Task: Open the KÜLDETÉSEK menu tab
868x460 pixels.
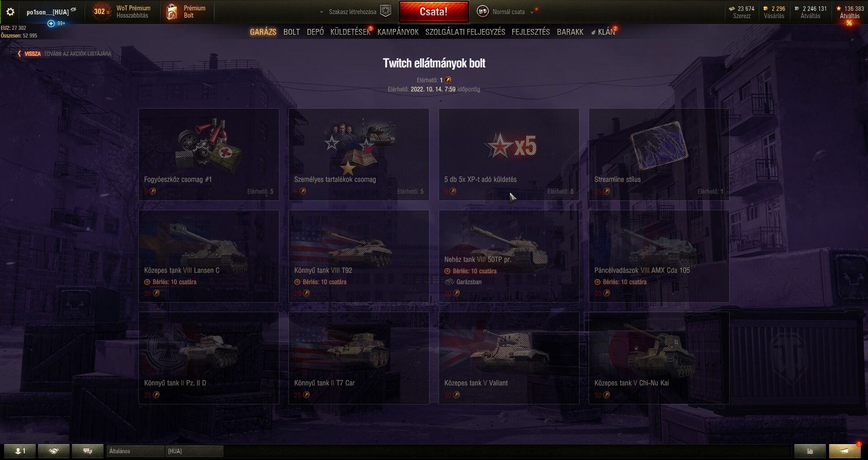Action: 350,32
